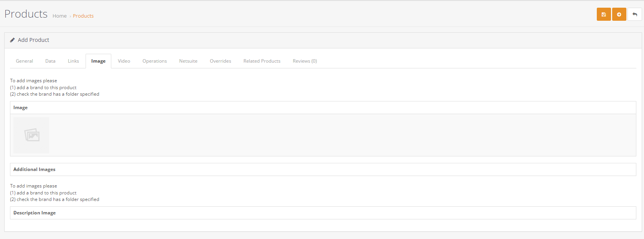Image resolution: width=644 pixels, height=239 pixels.
Task: Click the Image section header
Action: coord(323,108)
